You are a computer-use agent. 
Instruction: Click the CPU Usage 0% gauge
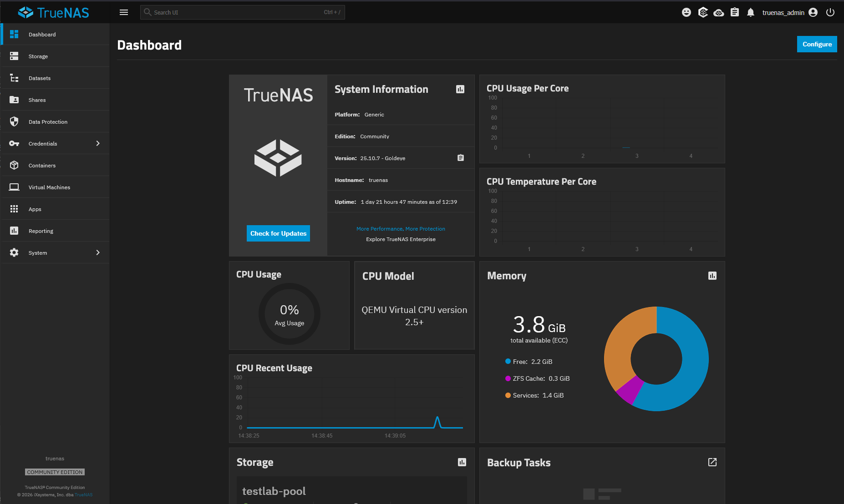290,314
